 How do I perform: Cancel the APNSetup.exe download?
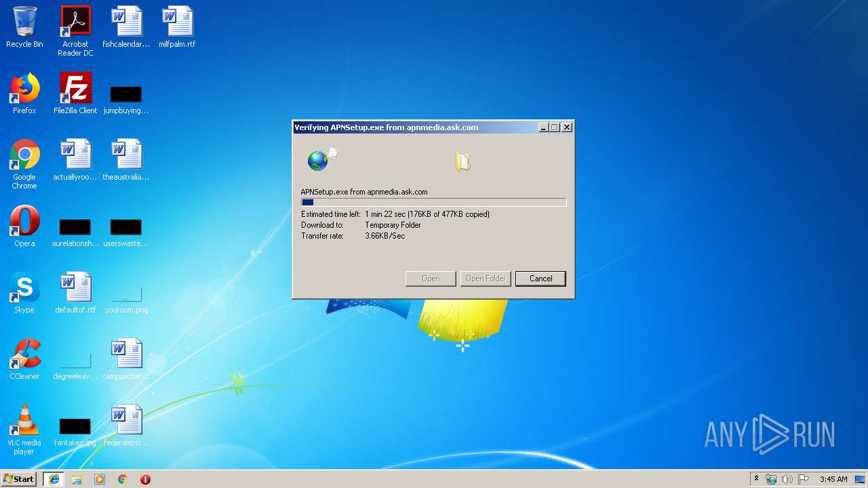[x=540, y=279]
